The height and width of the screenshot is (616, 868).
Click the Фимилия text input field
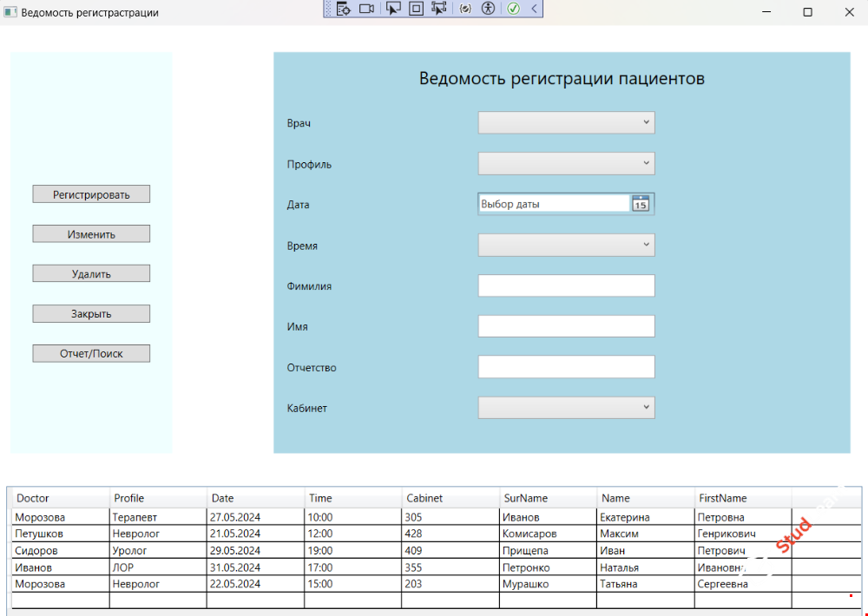(566, 286)
